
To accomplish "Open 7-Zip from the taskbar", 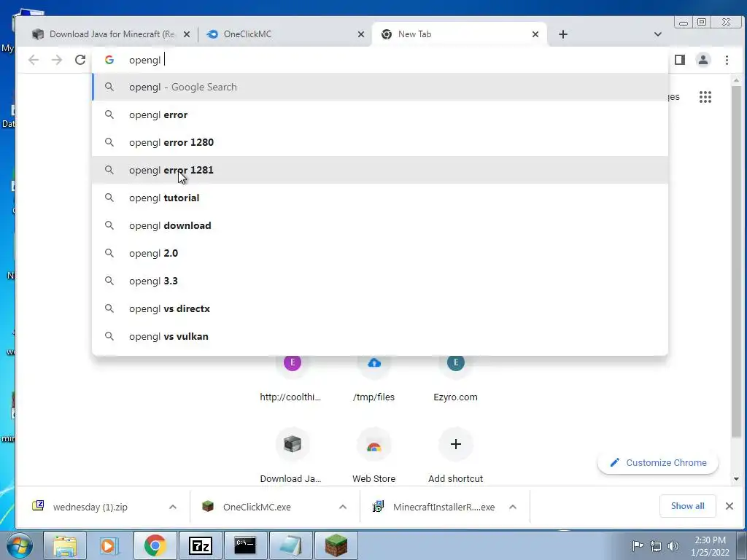I will pyautogui.click(x=200, y=545).
